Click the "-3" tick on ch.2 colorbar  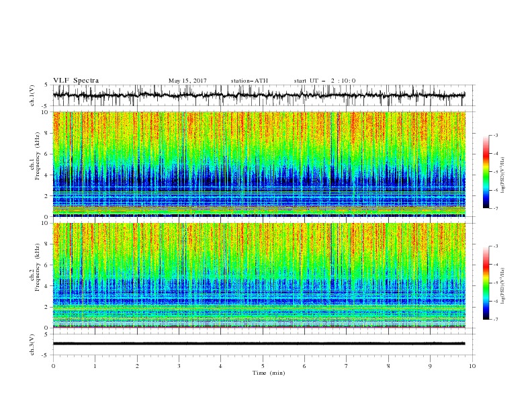click(495, 246)
